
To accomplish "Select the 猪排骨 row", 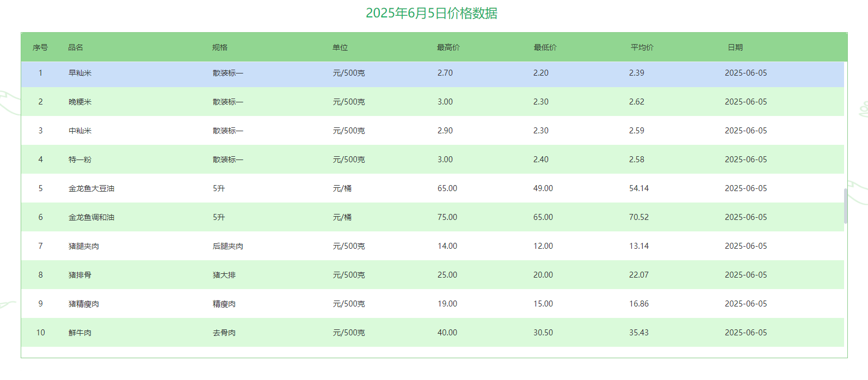I will point(80,275).
